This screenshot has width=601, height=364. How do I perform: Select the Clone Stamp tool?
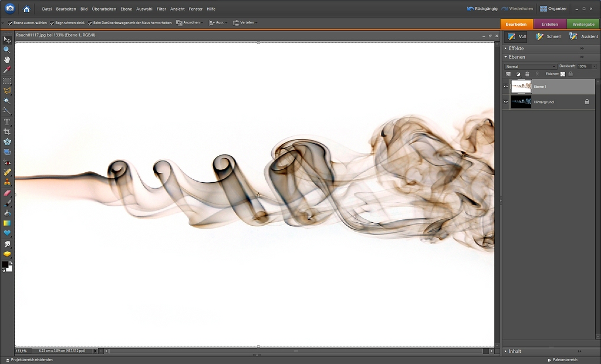pos(7,182)
